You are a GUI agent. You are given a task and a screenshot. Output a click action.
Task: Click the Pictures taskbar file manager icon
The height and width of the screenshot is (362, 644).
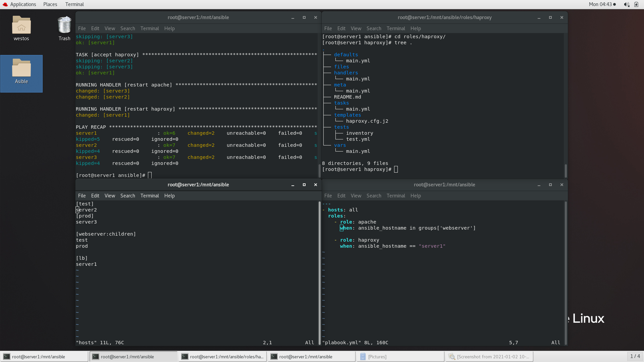[x=363, y=357]
